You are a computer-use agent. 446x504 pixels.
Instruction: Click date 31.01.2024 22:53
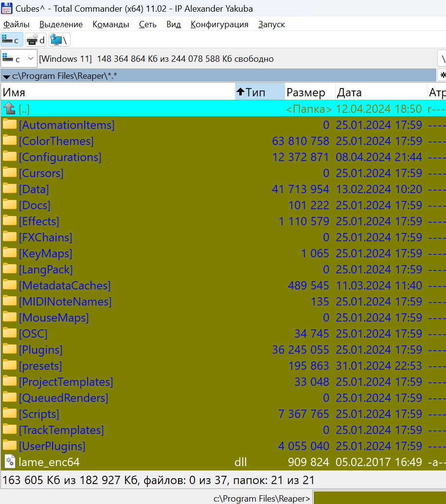click(x=379, y=366)
